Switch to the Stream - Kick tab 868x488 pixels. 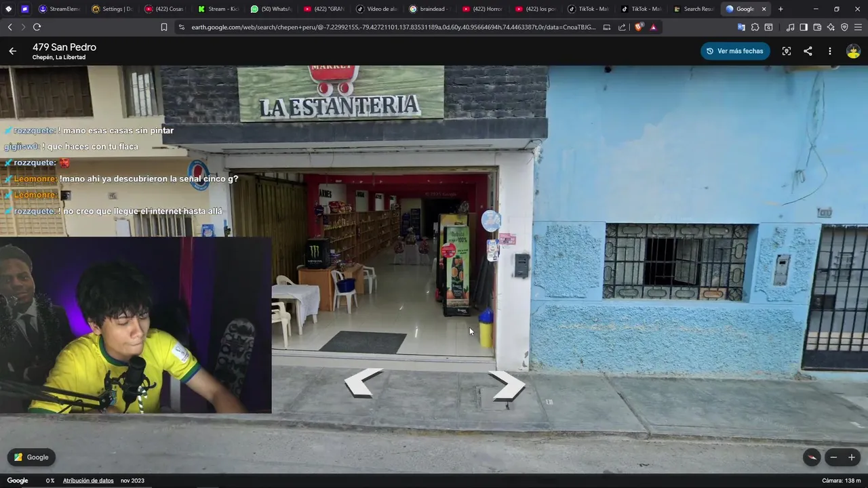pyautogui.click(x=218, y=9)
